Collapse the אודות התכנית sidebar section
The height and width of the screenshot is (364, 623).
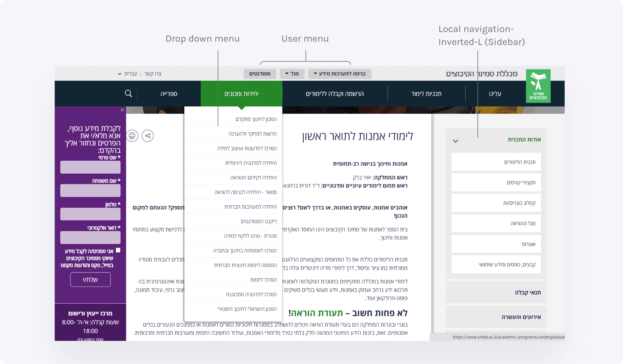456,141
